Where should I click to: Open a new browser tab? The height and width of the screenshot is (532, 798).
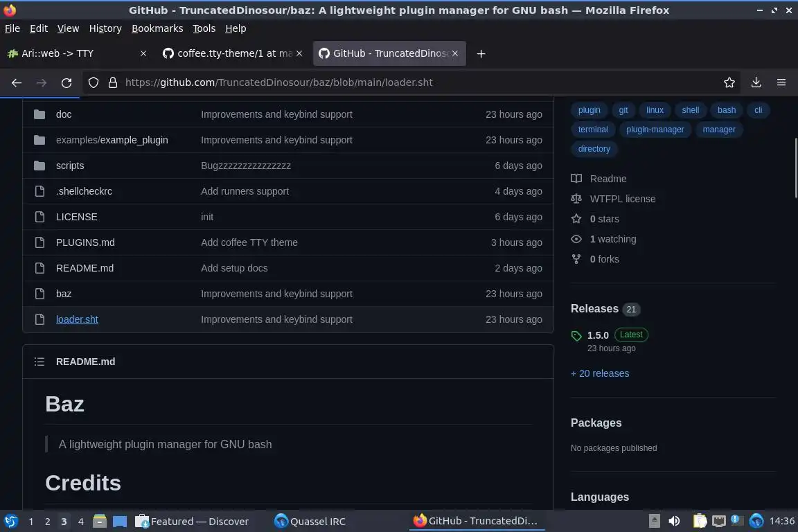tap(481, 53)
